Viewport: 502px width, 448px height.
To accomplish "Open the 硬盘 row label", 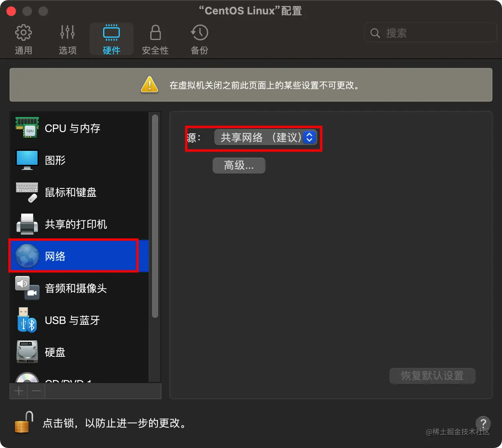I will click(x=55, y=352).
